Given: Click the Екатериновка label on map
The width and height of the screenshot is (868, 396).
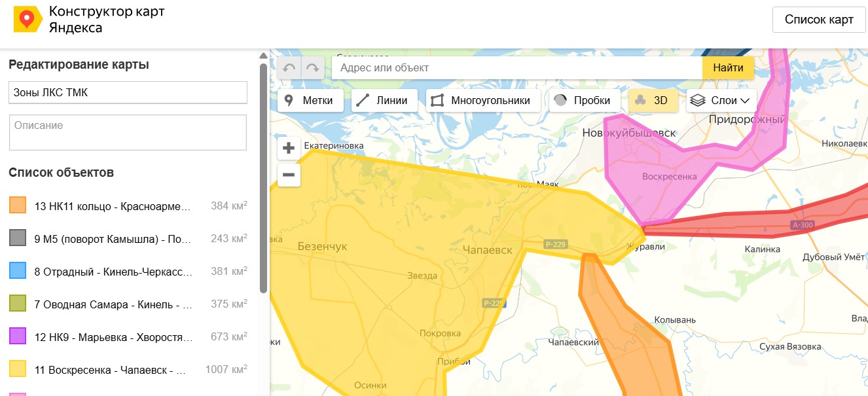Looking at the screenshot, I should tap(334, 145).
